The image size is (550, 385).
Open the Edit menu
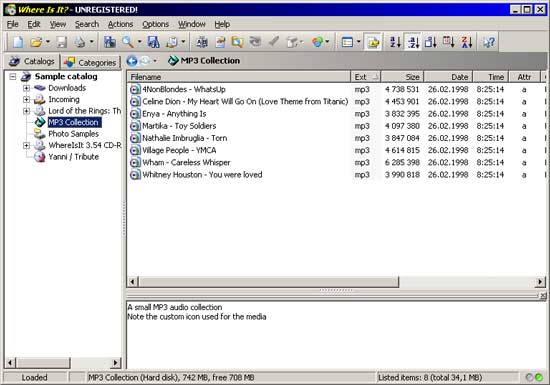pyautogui.click(x=34, y=24)
